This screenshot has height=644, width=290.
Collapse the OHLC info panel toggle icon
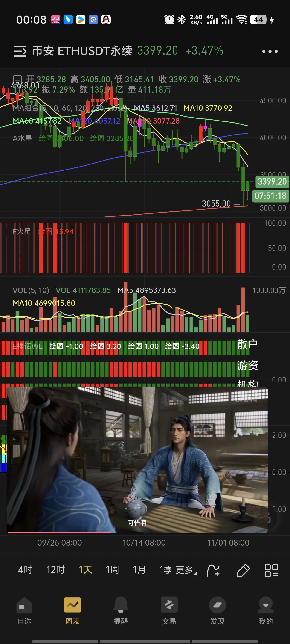[17, 79]
